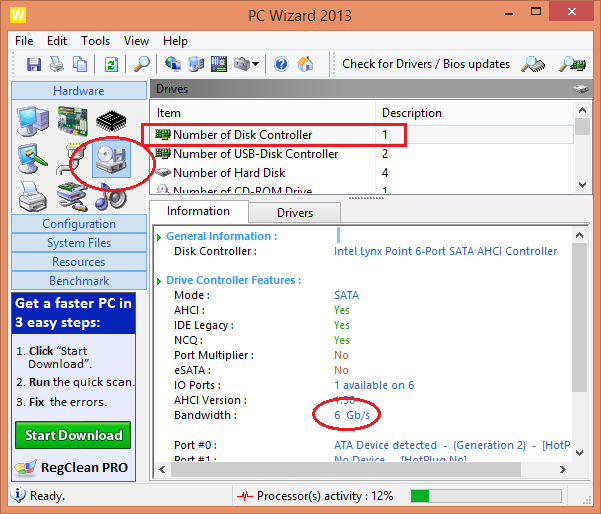This screenshot has width=601, height=514.
Task: Click the Home house toolbar icon
Action: click(x=305, y=64)
